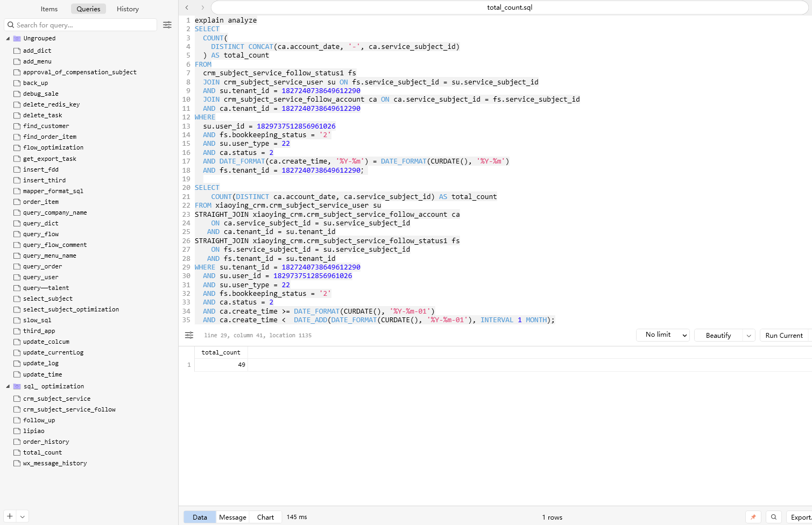Viewport: 812px width, 525px height.
Task: Switch to the Queries tab
Action: [88, 9]
